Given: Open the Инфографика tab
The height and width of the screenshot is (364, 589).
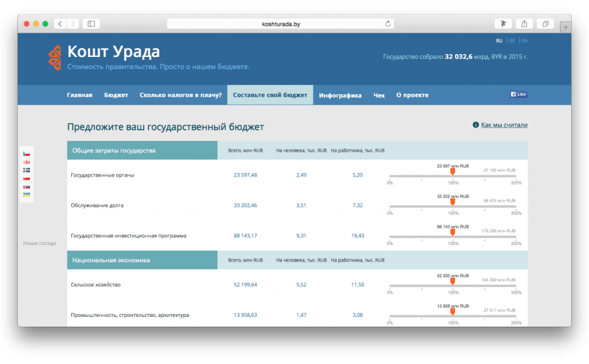Looking at the screenshot, I should pyautogui.click(x=341, y=95).
